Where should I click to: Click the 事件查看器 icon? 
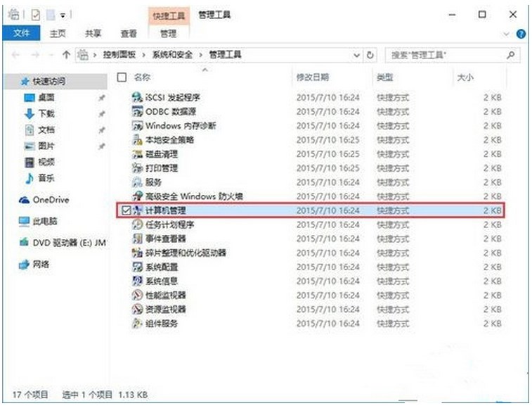[138, 239]
